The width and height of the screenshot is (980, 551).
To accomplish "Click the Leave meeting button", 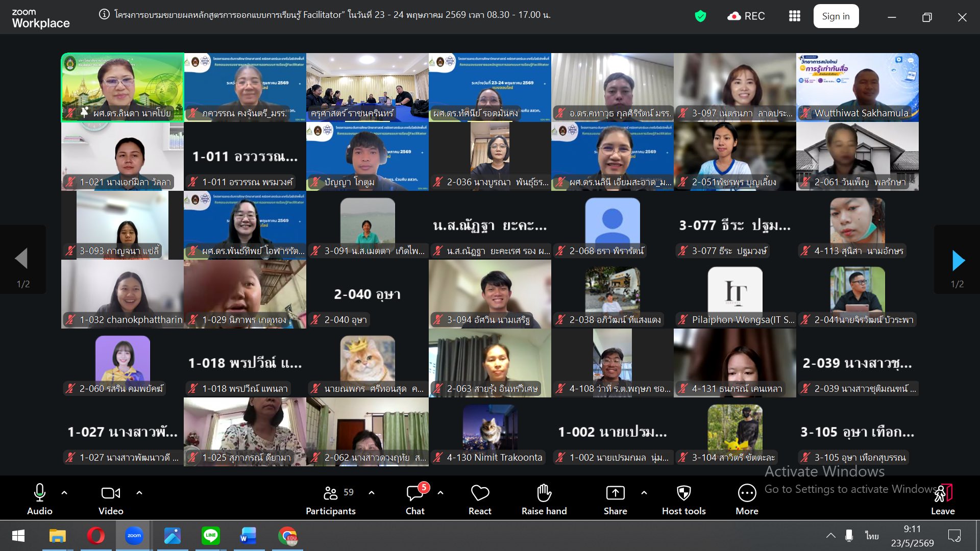I will click(943, 500).
